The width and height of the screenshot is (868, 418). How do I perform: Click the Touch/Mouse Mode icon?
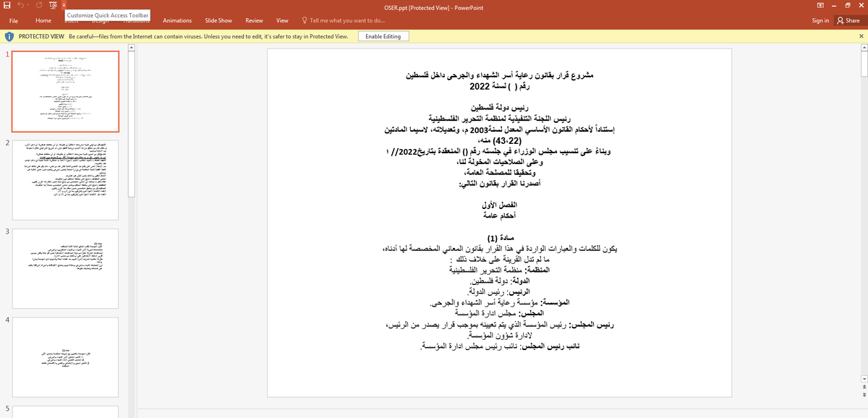52,7
